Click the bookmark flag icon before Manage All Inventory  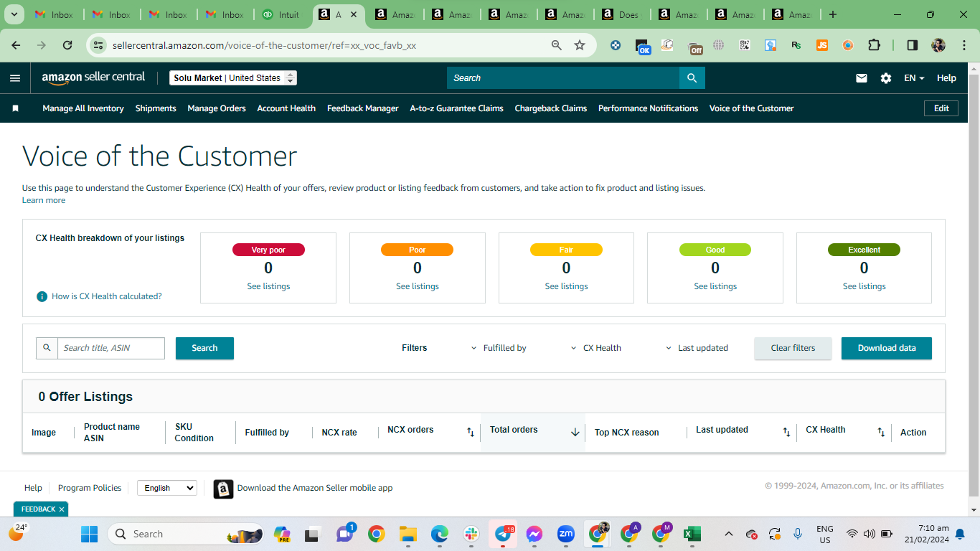click(16, 108)
